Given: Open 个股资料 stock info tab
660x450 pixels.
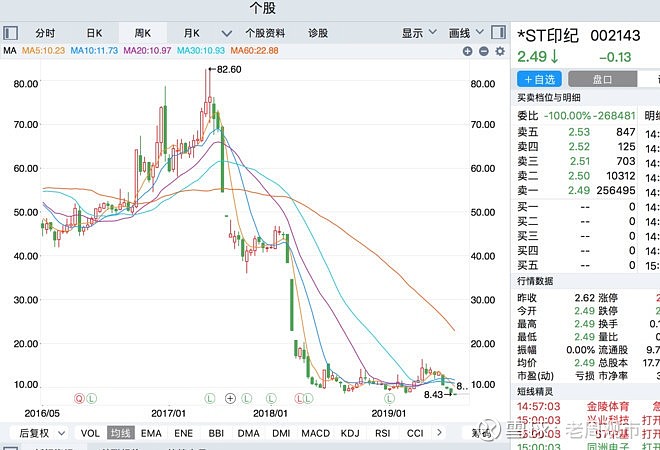Looking at the screenshot, I should (265, 33).
